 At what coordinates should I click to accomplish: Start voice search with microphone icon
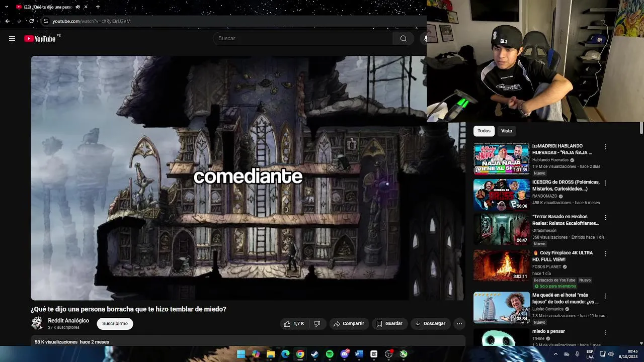point(425,39)
